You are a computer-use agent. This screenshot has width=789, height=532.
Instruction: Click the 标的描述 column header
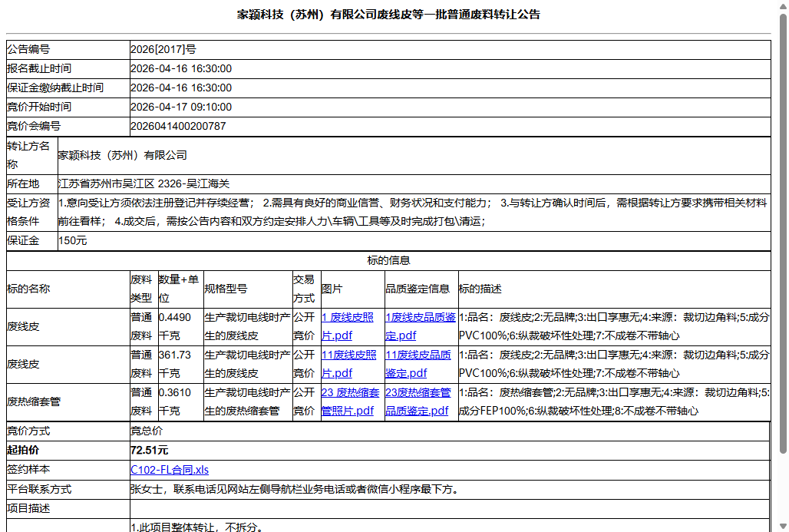615,289
